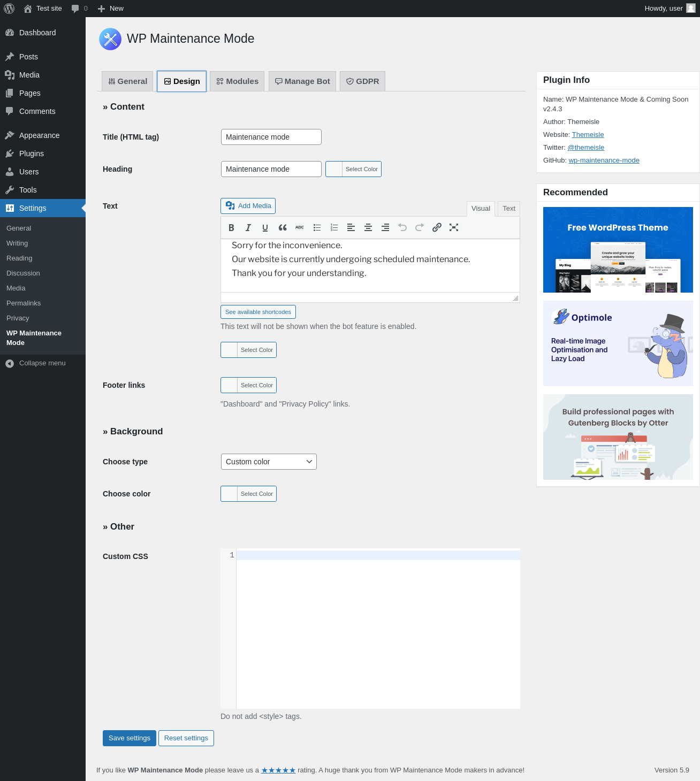
Task: Insert a bulleted list
Action: tap(317, 227)
